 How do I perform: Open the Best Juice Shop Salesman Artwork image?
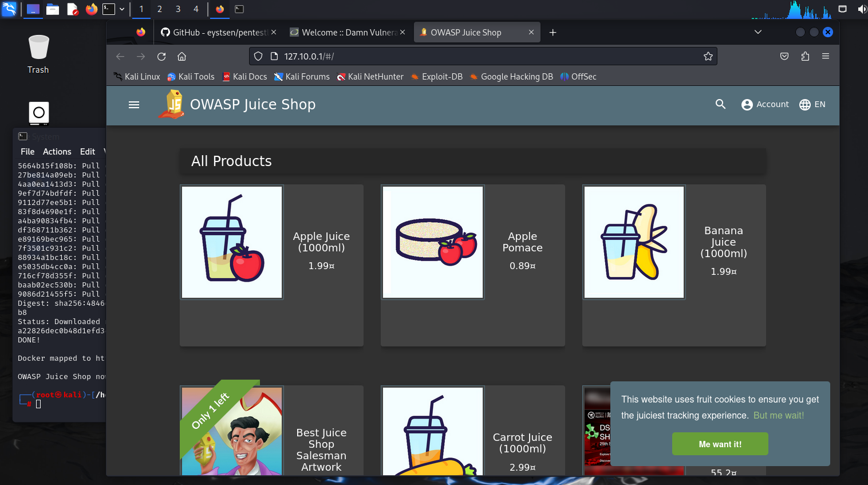232,431
